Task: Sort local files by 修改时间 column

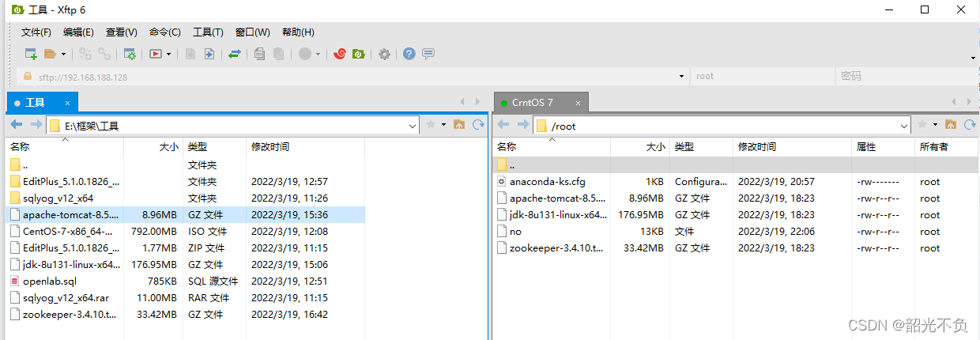Action: tap(304, 146)
